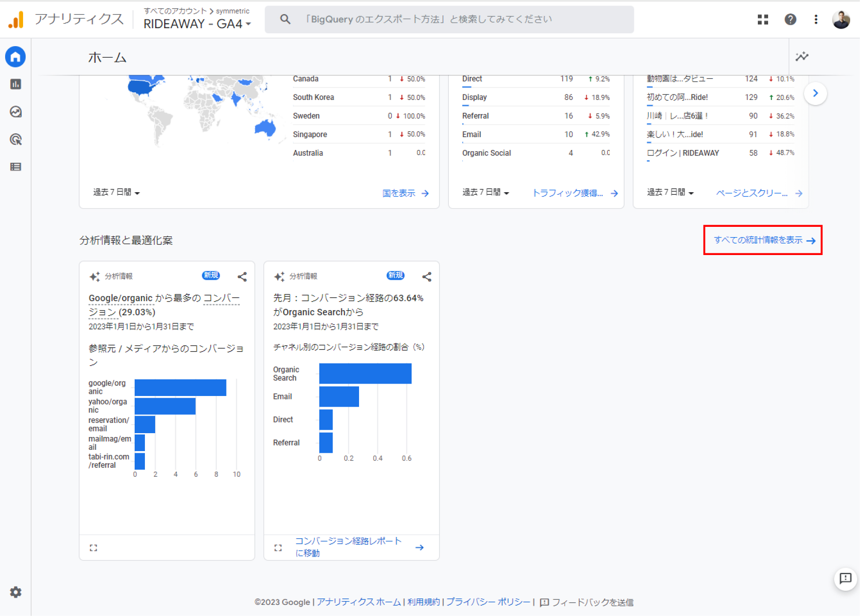This screenshot has height=616, width=860.
Task: Open the three-dot more options menu
Action: 816,19
